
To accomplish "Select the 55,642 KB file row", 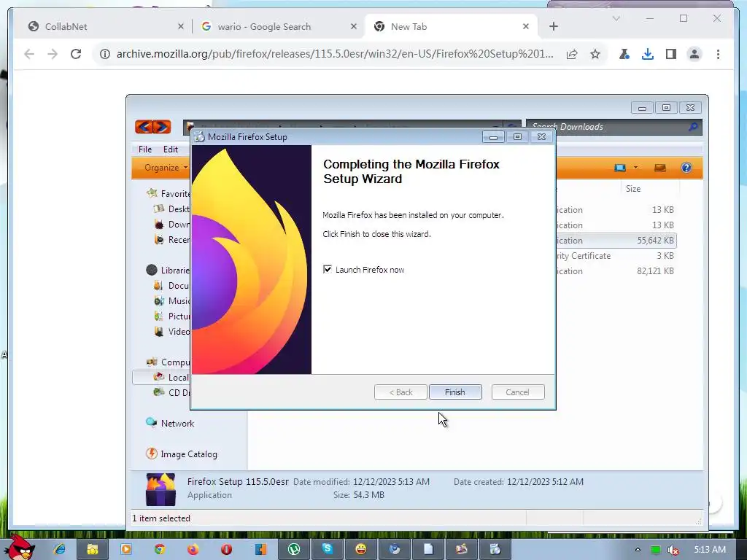I will [x=616, y=241].
